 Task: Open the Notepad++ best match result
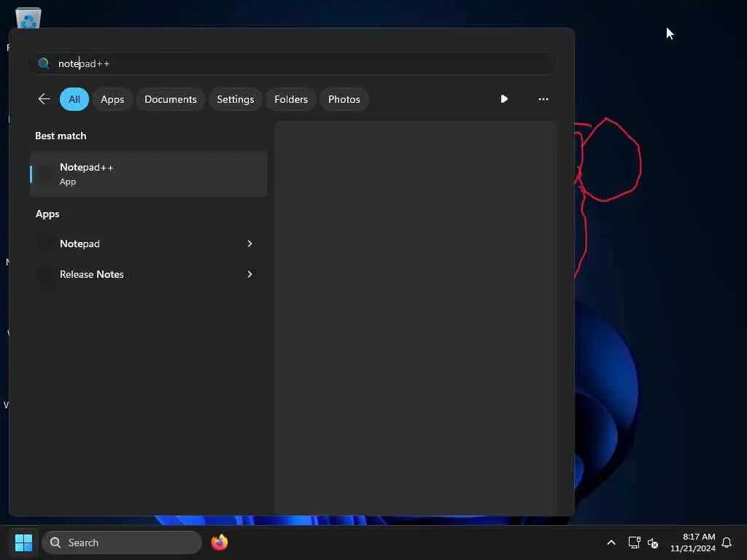148,174
